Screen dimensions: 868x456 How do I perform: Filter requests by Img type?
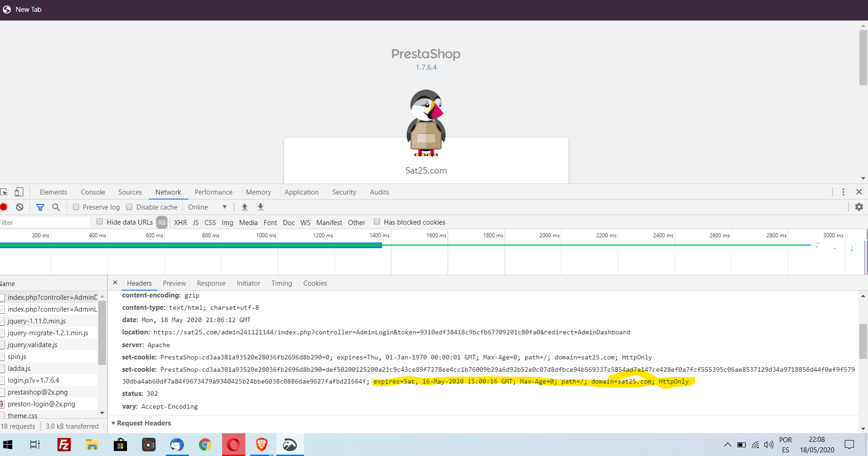click(x=227, y=222)
